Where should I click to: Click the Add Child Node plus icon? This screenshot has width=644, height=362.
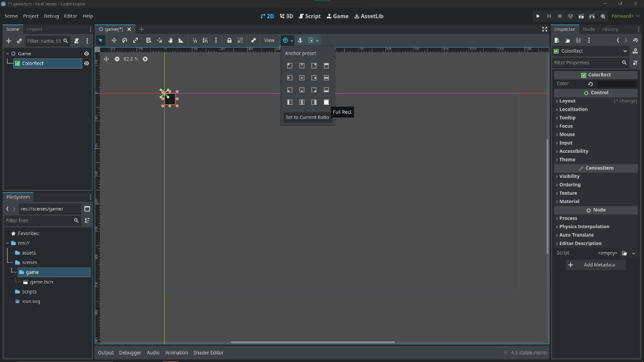click(9, 41)
